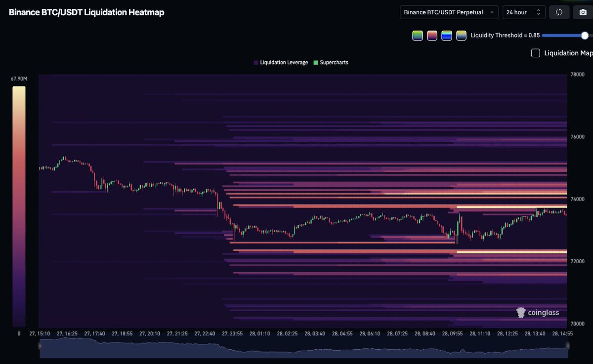Click the 70000 price axis label

coord(578,324)
